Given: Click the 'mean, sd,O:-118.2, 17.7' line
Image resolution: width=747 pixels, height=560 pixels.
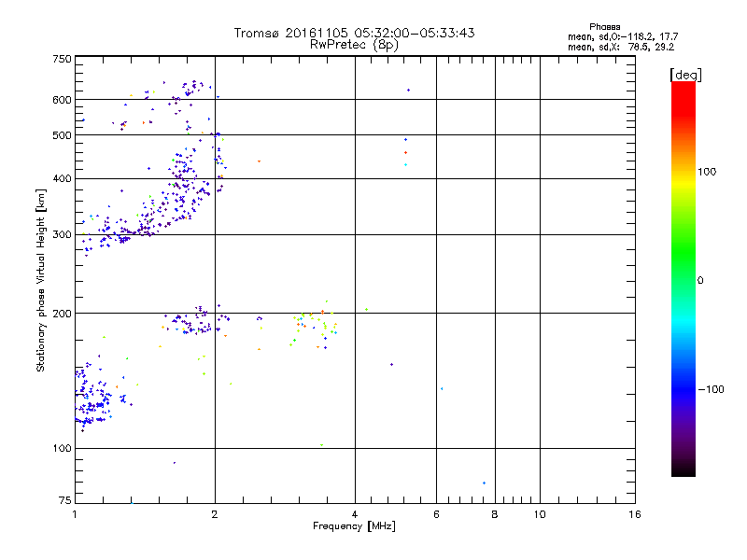Looking at the screenshot, I should (623, 36).
